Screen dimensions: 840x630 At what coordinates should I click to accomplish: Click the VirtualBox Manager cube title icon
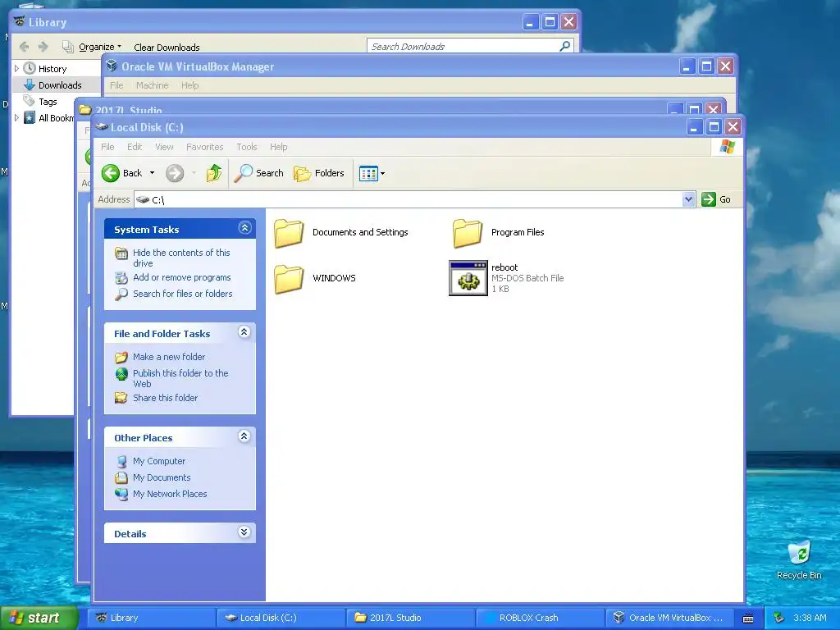tap(112, 66)
